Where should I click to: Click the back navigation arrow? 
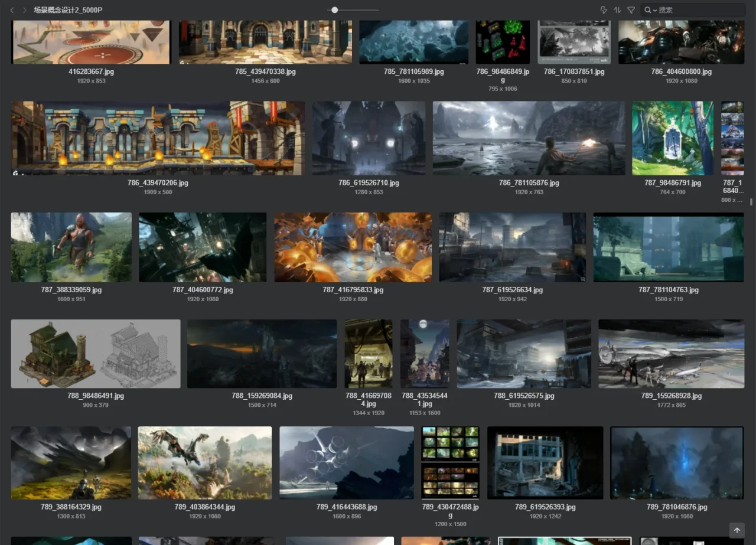point(12,10)
